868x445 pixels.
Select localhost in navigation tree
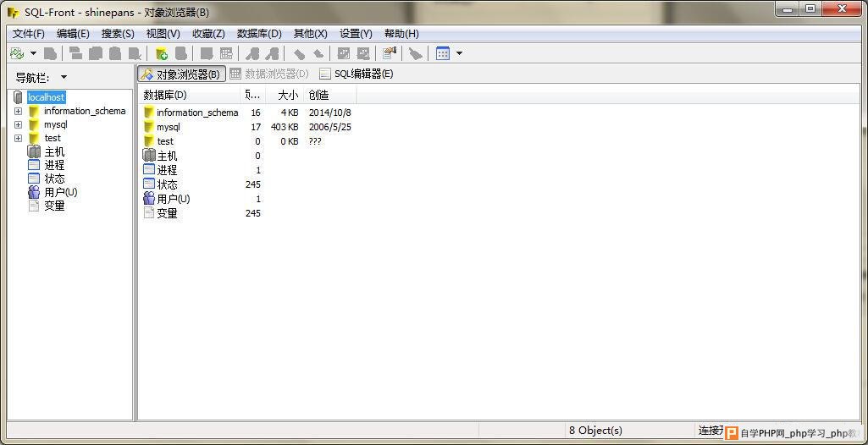pos(47,97)
